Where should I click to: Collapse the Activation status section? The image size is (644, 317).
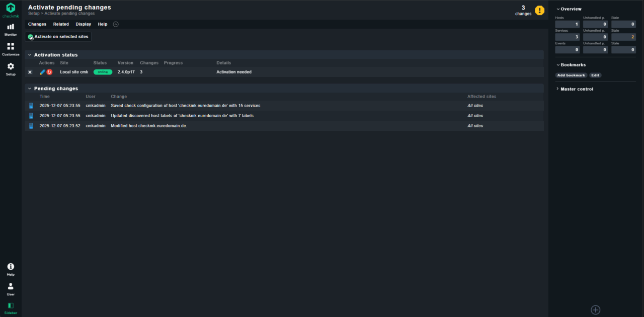coord(30,55)
